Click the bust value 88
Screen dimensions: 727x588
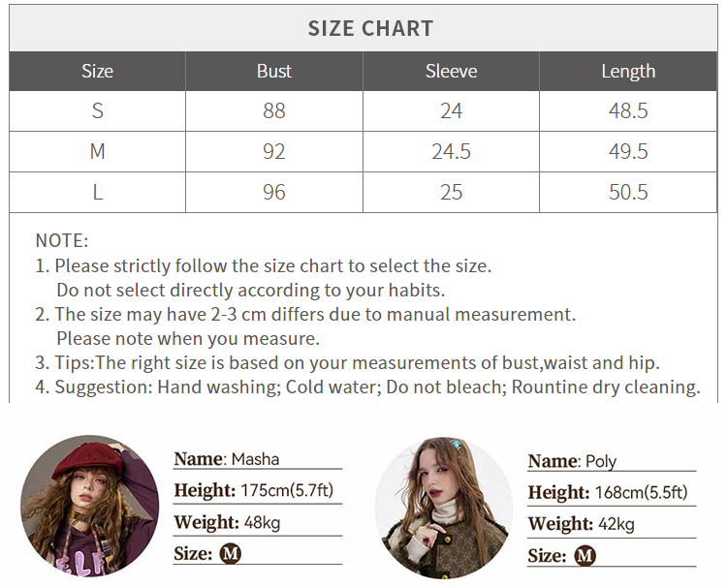274,111
